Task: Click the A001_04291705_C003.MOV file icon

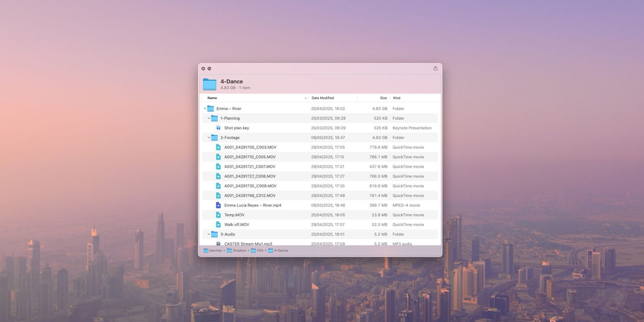Action: point(218,147)
